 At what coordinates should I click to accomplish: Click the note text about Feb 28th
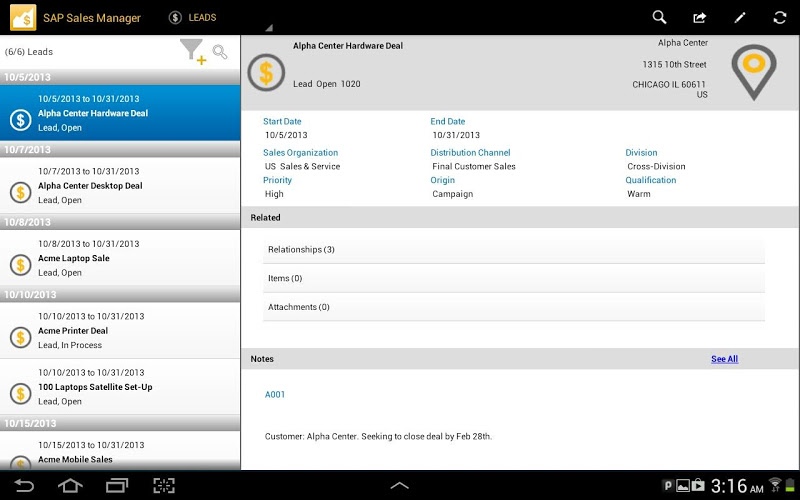[x=378, y=436]
